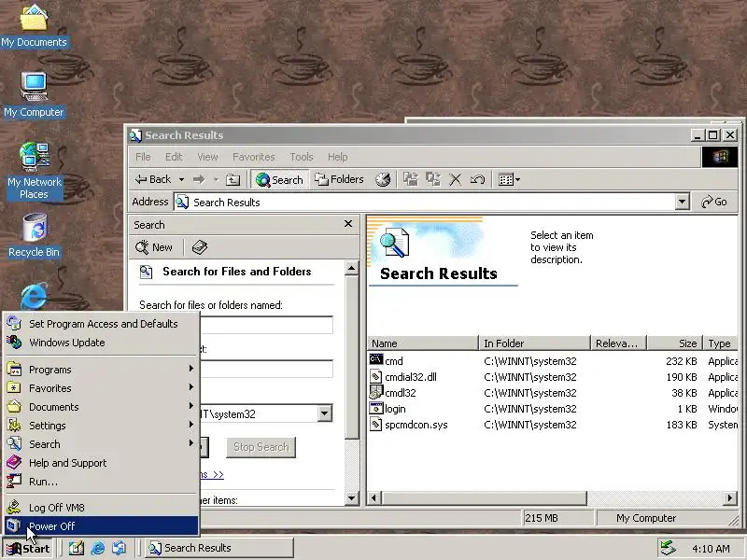The height and width of the screenshot is (560, 747).
Task: Open the Views dropdown button
Action: pos(509,179)
